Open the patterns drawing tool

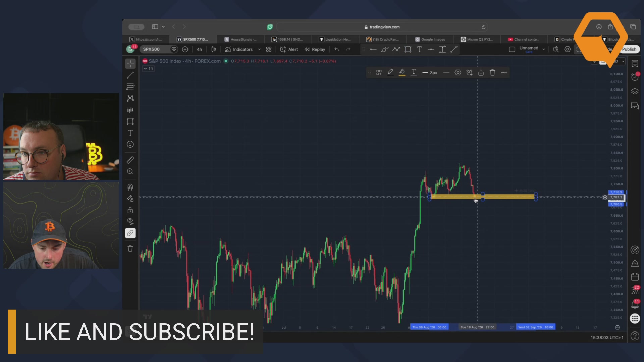point(130,98)
